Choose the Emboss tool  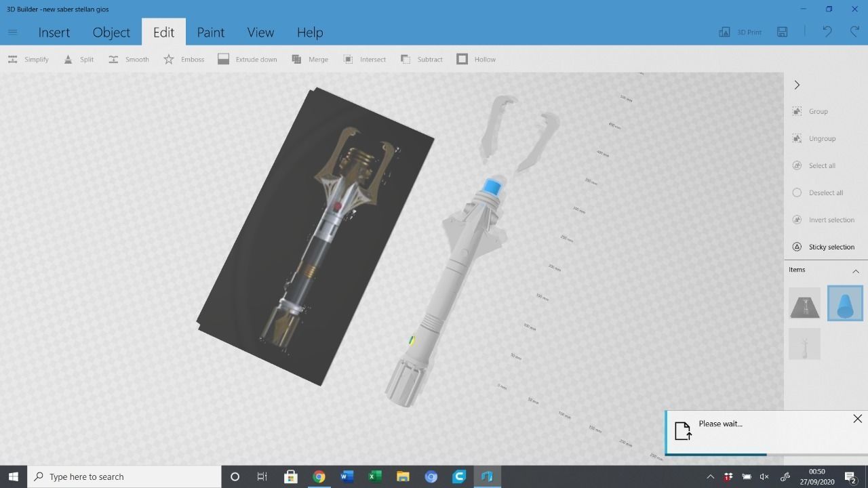click(x=184, y=59)
